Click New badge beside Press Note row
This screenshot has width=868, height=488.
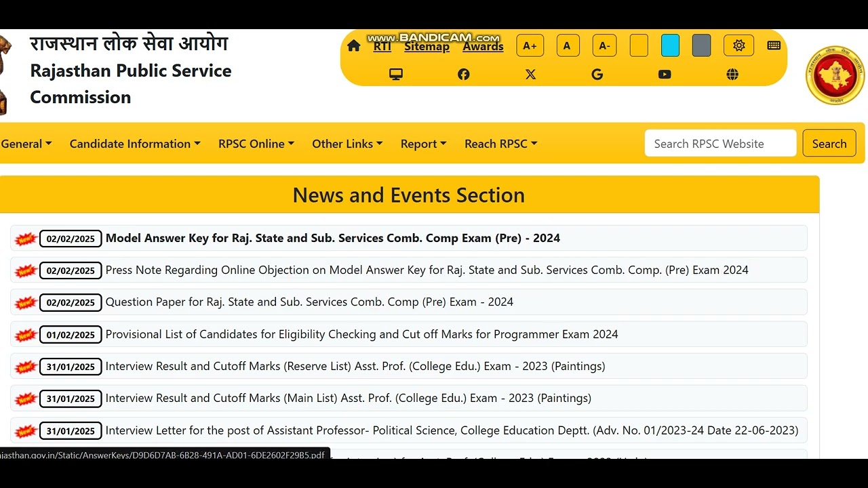26,270
